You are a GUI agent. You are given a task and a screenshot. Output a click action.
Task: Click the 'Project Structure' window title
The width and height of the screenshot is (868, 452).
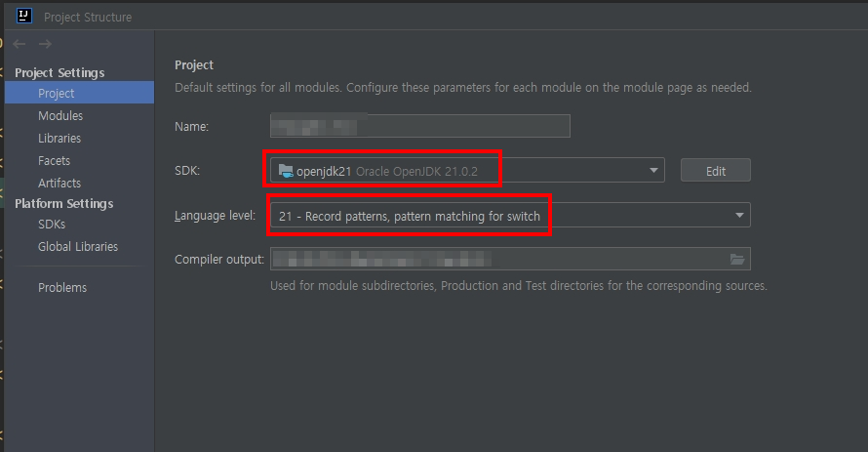click(x=88, y=18)
